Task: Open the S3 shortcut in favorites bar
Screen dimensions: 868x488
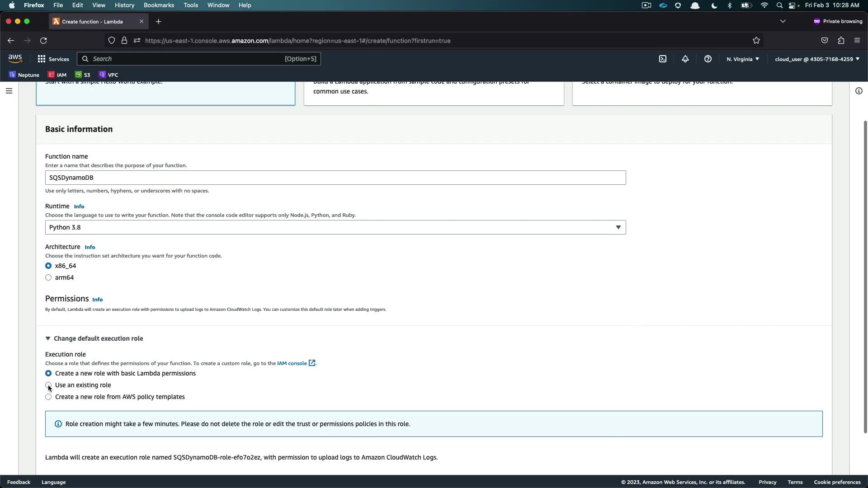Action: coord(83,75)
